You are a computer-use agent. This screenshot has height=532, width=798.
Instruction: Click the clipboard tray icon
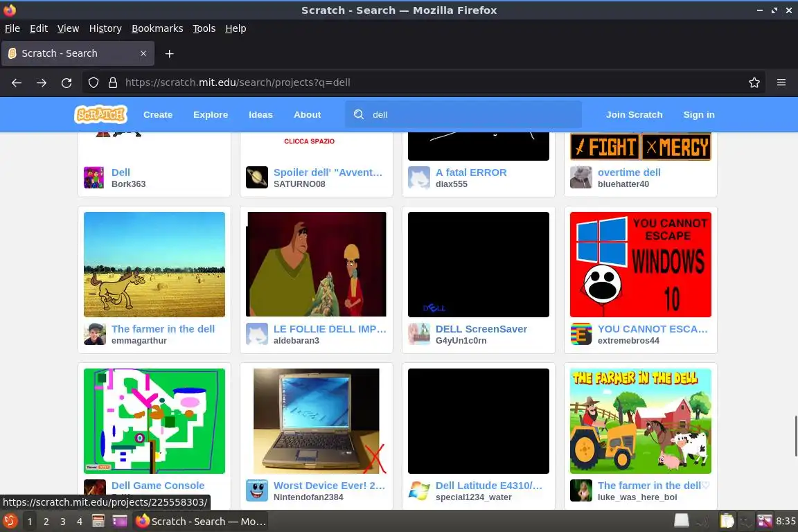coord(727,521)
